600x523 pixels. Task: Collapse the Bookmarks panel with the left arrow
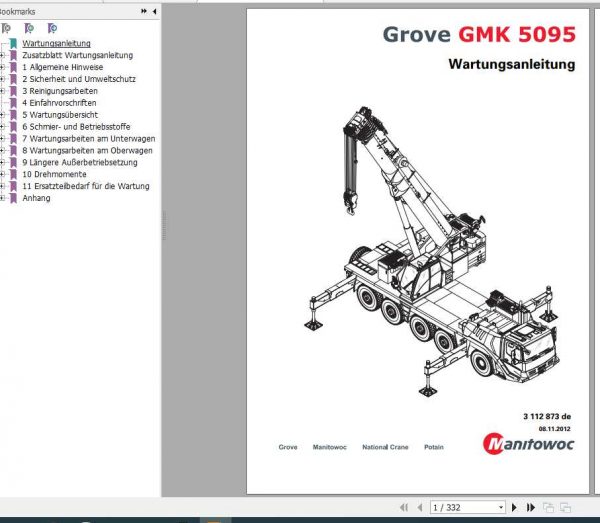154,11
